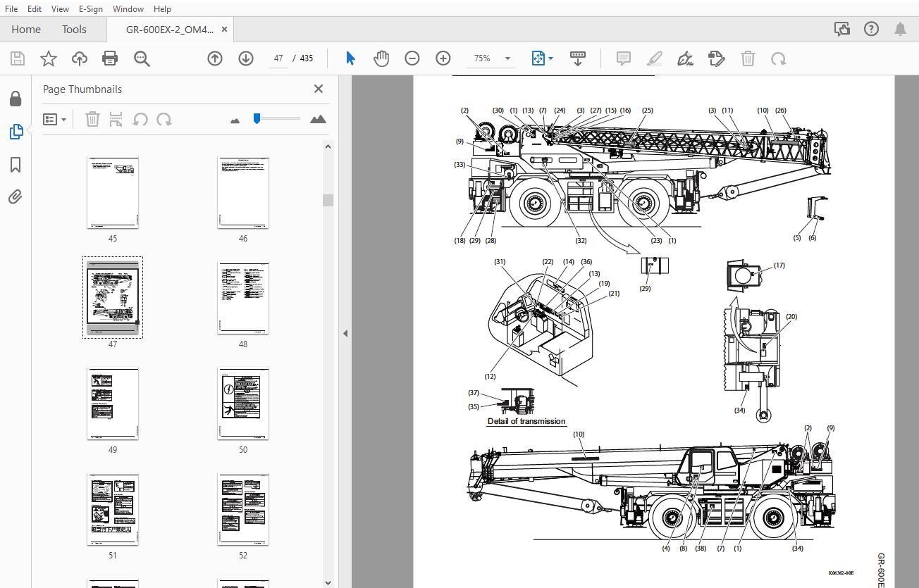The image size is (919, 588).
Task: View notifications with the bell icon
Action: [900, 29]
